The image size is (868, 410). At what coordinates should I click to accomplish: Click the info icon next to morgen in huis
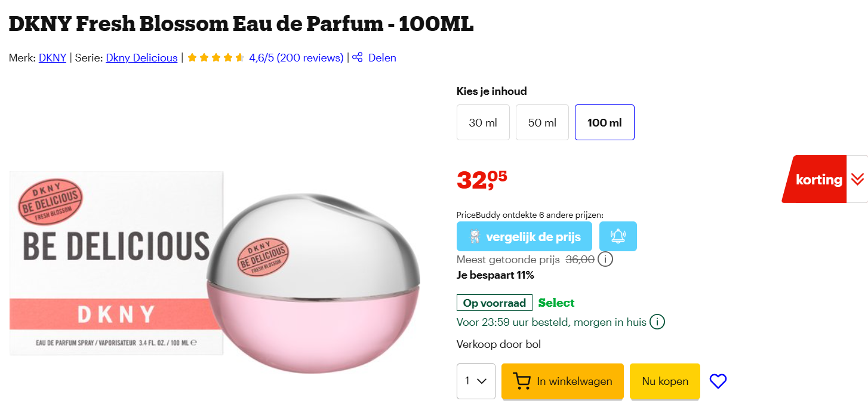point(657,322)
